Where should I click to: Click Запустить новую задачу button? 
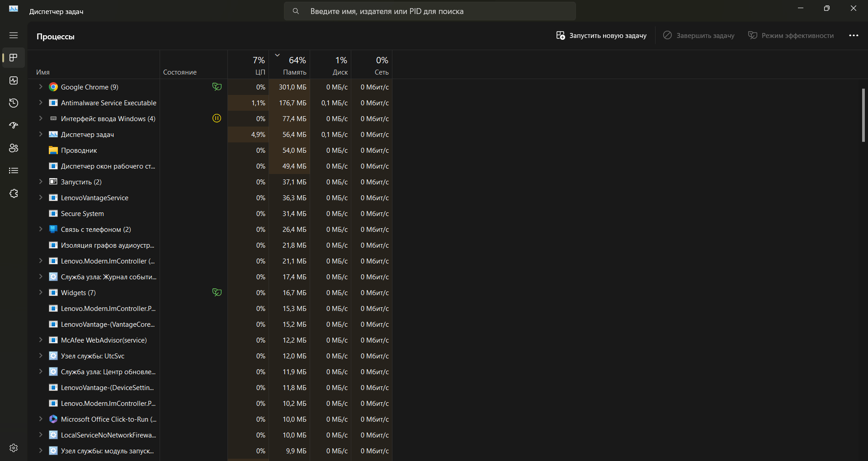coord(601,35)
